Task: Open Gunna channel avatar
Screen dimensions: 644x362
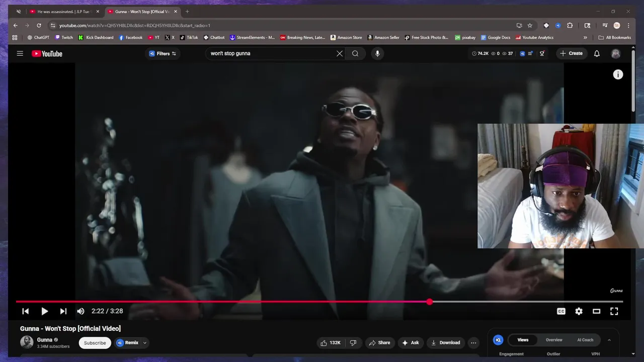Action: tap(27, 342)
